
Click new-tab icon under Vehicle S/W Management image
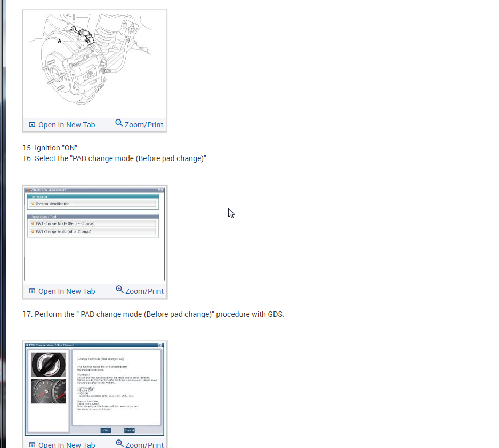click(x=32, y=291)
